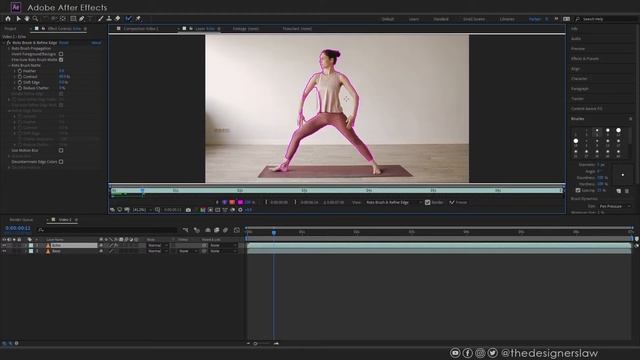Select the Rectangle shape tool
Screen dimensions: 640x360
coord(73,19)
